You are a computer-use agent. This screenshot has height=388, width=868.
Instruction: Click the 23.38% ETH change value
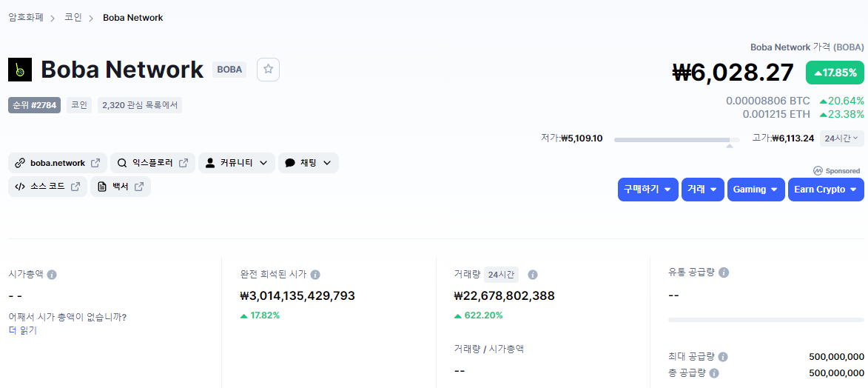pos(841,114)
